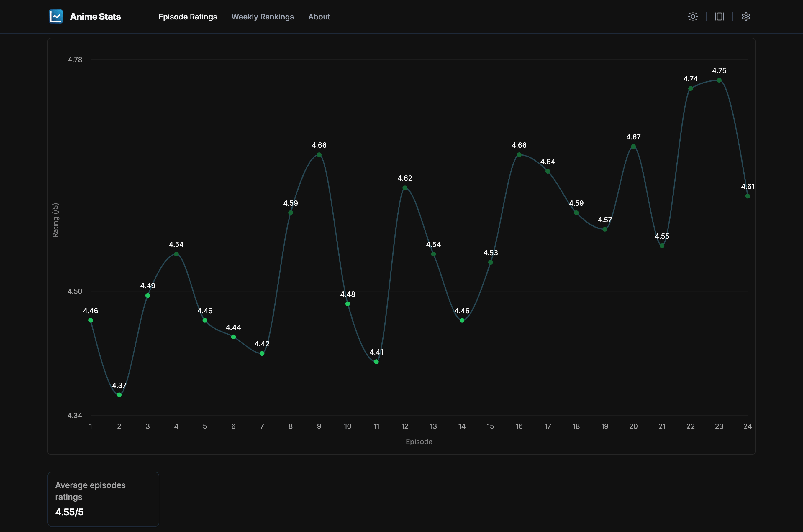Image resolution: width=803 pixels, height=532 pixels.
Task: Click the layout columns icon
Action: coord(719,17)
